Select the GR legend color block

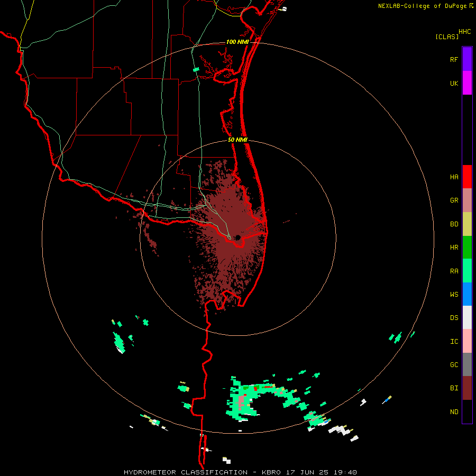pos(467,200)
